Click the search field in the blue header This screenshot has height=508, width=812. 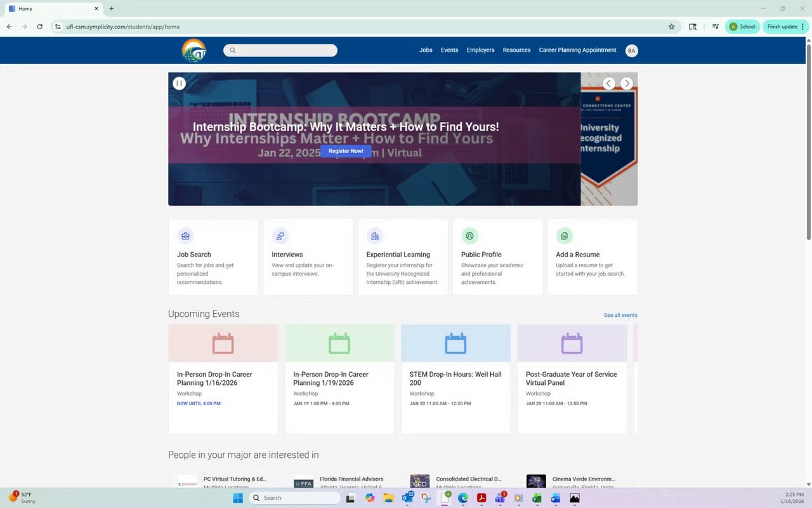(x=280, y=50)
